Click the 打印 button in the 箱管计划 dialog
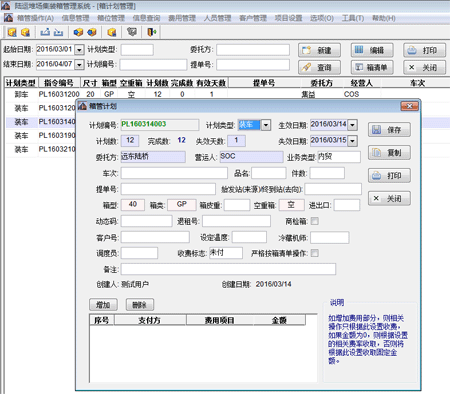The height and width of the screenshot is (394, 450). tap(389, 175)
